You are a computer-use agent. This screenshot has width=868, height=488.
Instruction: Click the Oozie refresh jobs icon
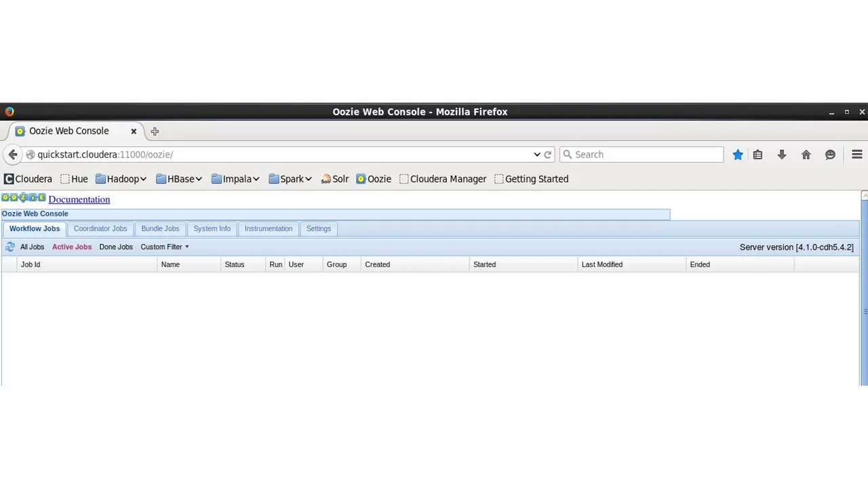[x=10, y=247]
